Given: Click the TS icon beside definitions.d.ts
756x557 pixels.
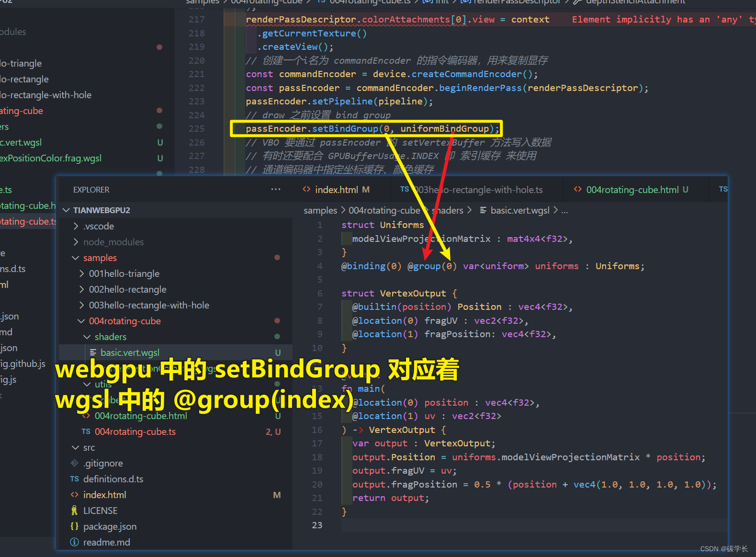Looking at the screenshot, I should 74,479.
